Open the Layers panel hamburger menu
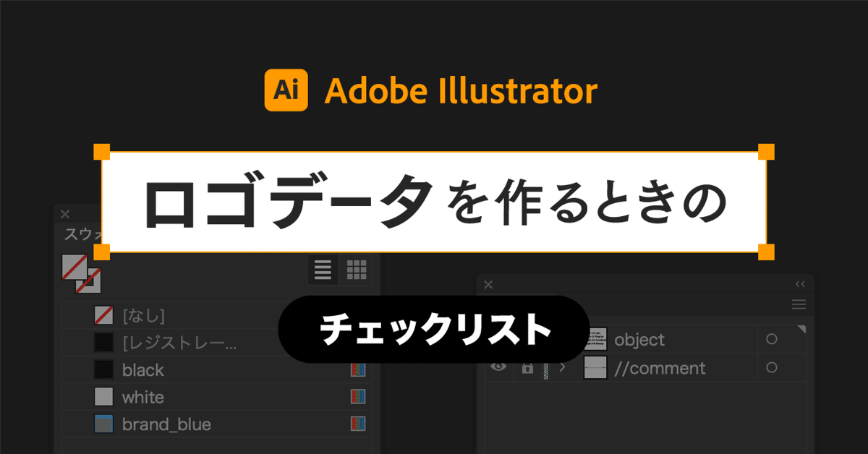This screenshot has width=868, height=454. pos(799,304)
